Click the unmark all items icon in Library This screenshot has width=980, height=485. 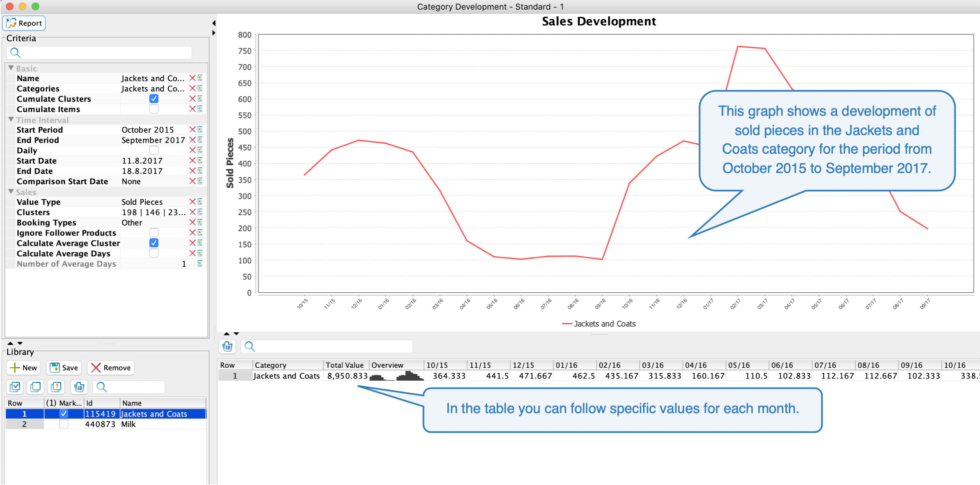coord(35,387)
